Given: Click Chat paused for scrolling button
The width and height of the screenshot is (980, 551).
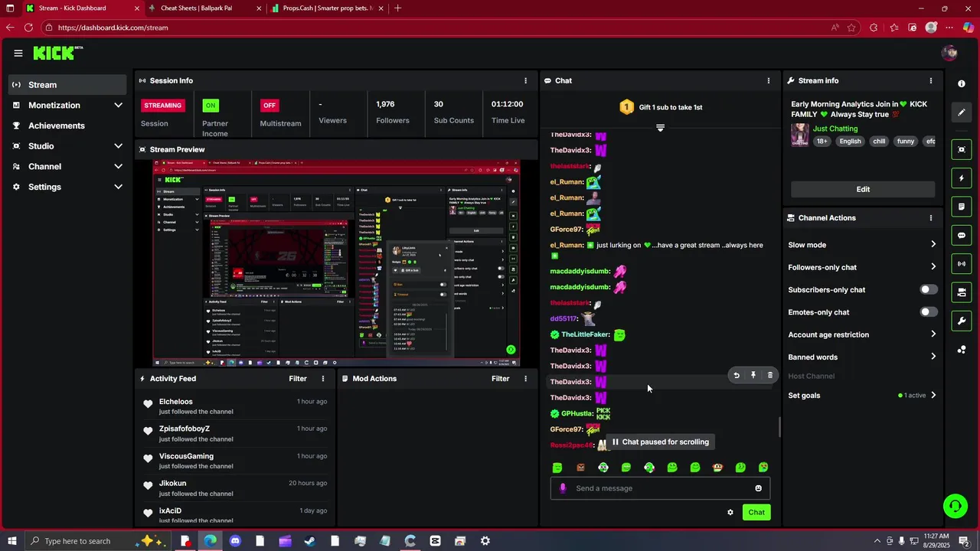Looking at the screenshot, I should click(660, 442).
